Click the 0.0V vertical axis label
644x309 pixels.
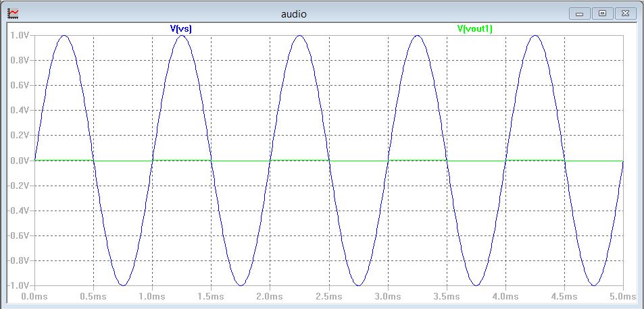coord(20,161)
